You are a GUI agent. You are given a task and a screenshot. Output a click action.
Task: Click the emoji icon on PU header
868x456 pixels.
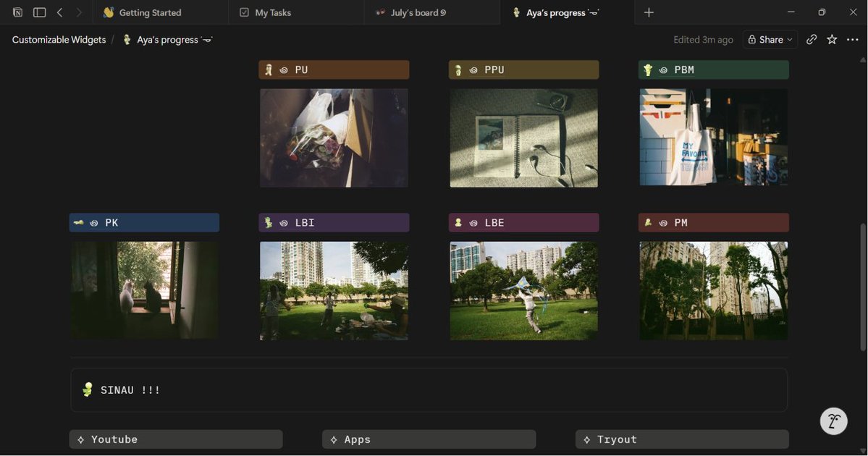click(269, 69)
